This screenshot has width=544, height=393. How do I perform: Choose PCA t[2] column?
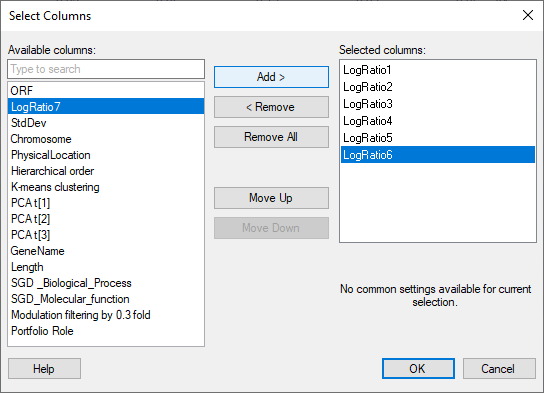tap(106, 219)
